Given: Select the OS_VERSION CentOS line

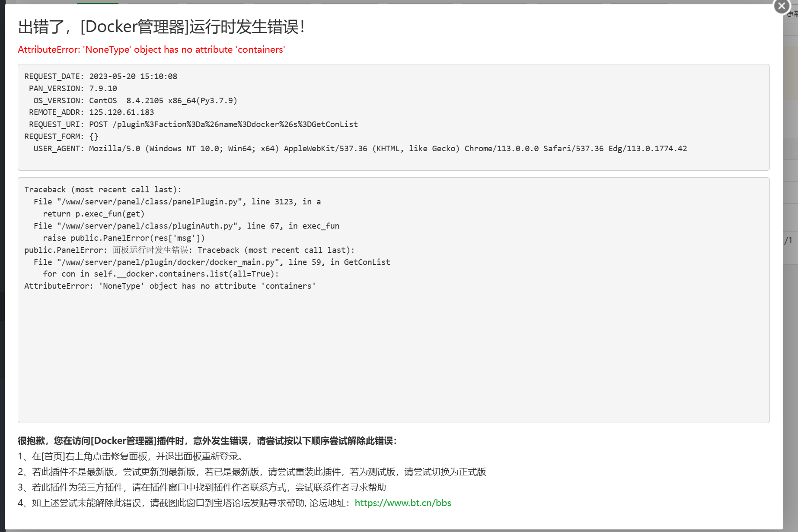Looking at the screenshot, I should 135,101.
